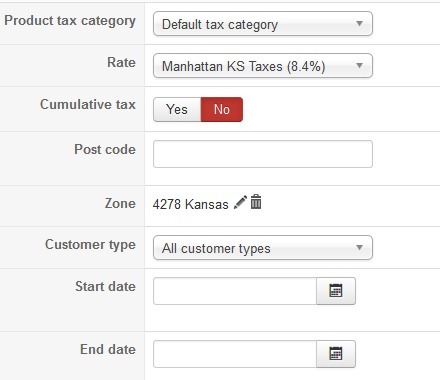Open the End date calendar picker
This screenshot has height=380, width=440.
tap(336, 354)
